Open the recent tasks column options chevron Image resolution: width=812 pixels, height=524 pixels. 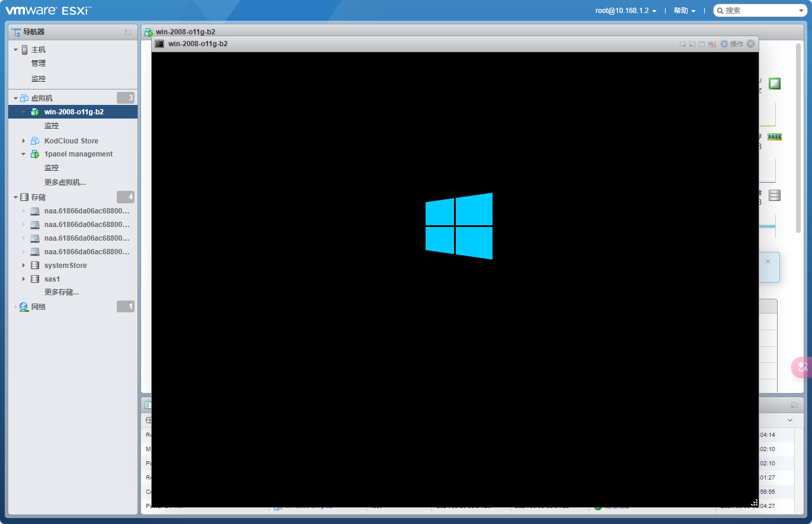point(790,420)
